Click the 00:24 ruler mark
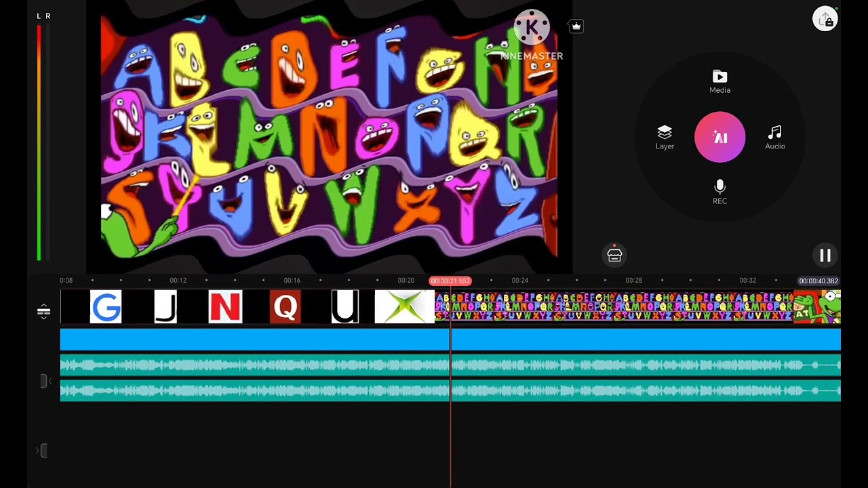This screenshot has height=488, width=868. point(519,280)
